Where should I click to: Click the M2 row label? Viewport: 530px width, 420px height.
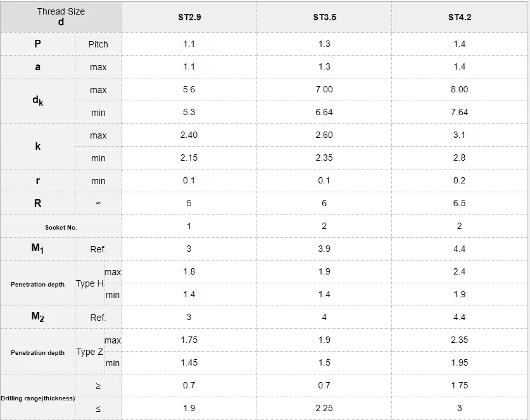pyautogui.click(x=37, y=317)
